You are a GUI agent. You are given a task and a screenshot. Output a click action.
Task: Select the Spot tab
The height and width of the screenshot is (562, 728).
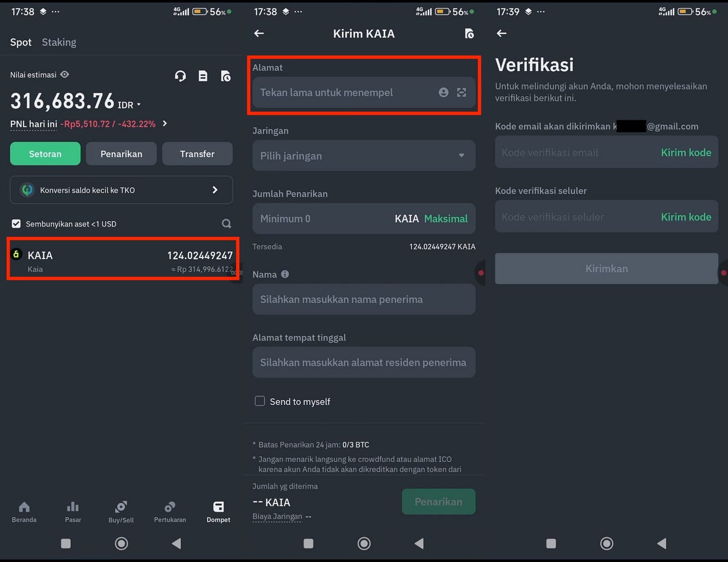[x=20, y=42]
